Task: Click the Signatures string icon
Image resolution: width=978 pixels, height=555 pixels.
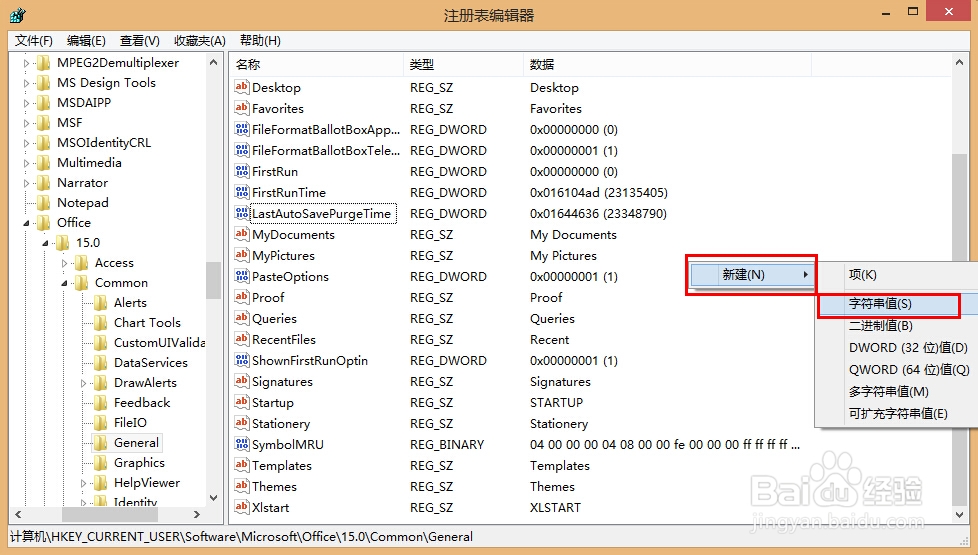Action: (241, 381)
